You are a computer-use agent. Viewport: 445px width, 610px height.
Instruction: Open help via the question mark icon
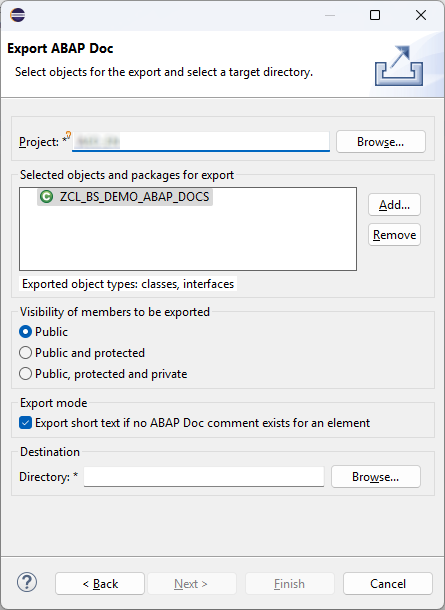27,582
